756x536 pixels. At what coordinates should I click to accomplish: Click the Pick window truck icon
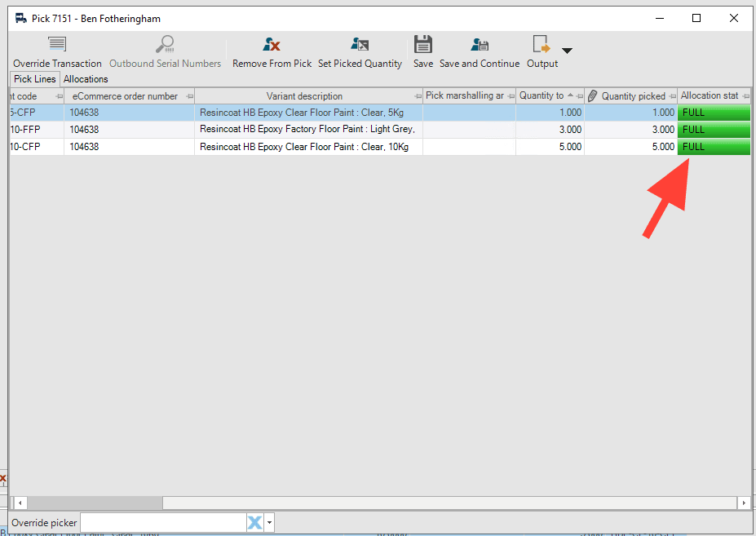click(x=20, y=18)
